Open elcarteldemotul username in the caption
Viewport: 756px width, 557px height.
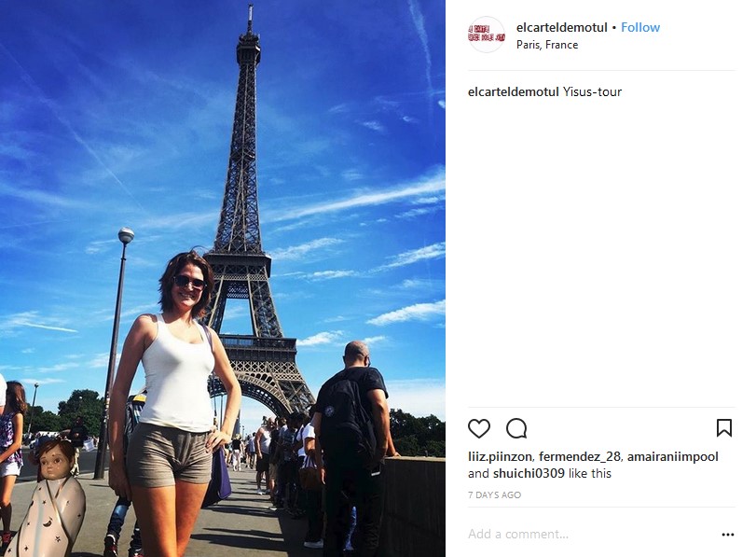[514, 91]
